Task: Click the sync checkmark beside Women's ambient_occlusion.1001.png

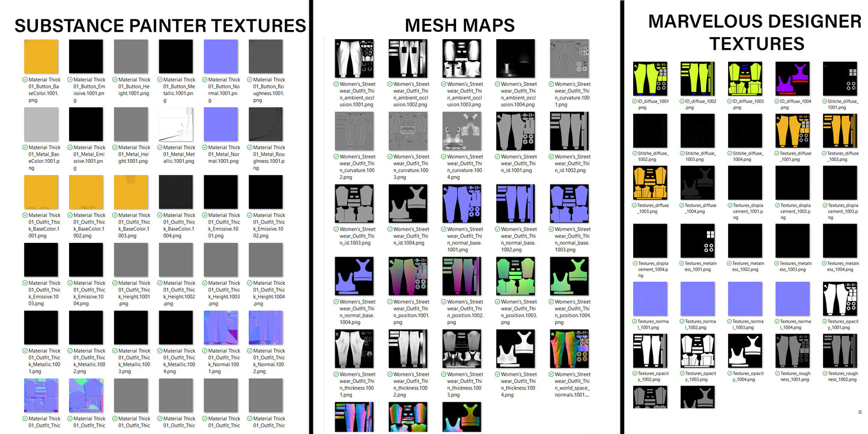Action: pyautogui.click(x=336, y=84)
